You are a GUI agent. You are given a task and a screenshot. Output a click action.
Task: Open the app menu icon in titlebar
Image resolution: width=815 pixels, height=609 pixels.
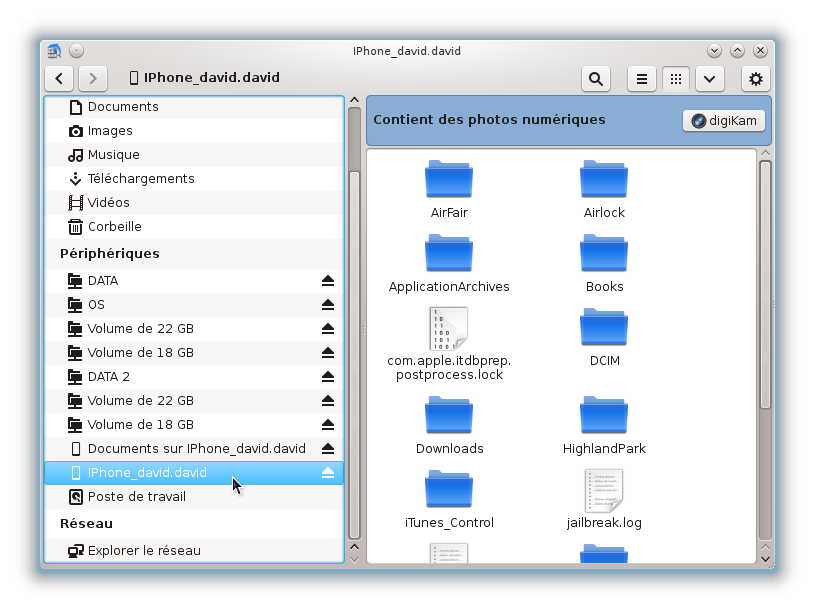(55, 51)
